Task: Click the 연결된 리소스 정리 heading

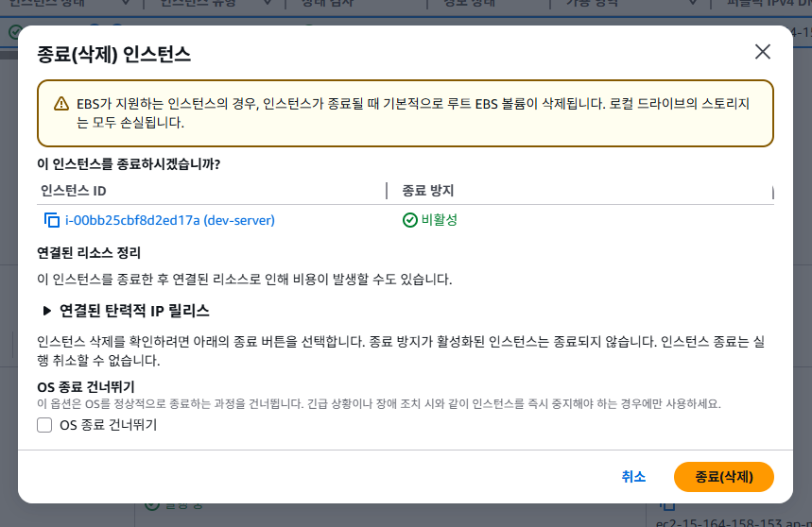Action: tap(89, 253)
